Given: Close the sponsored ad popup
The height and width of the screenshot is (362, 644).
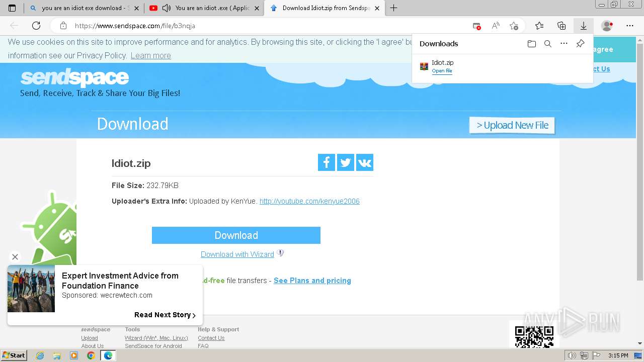Looking at the screenshot, I should pos(15,257).
